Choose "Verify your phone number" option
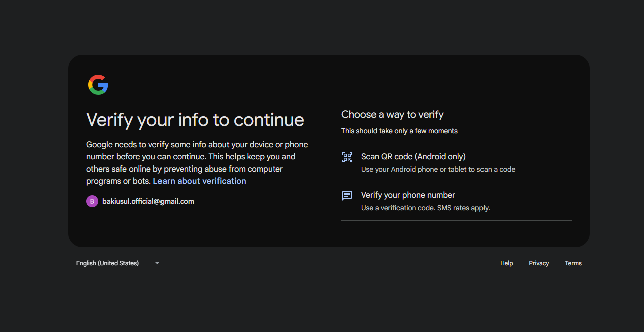644x332 pixels. pos(408,195)
